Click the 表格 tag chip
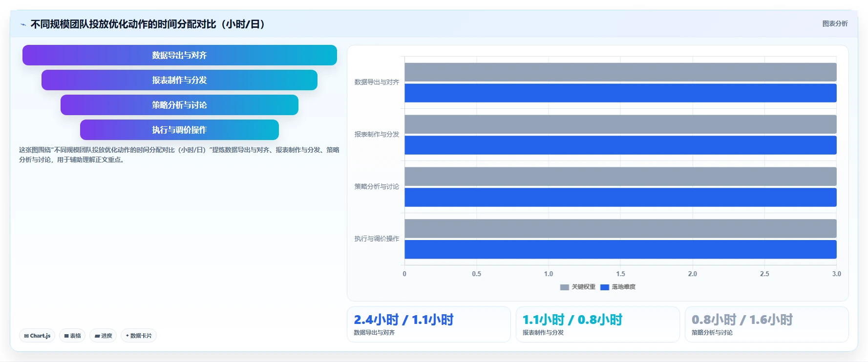 72,336
